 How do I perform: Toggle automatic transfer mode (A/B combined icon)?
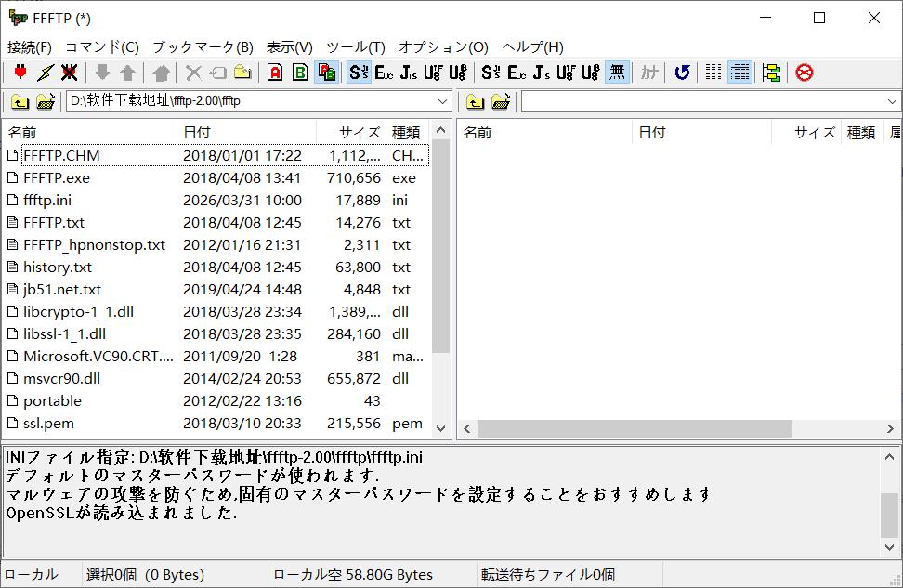(325, 72)
